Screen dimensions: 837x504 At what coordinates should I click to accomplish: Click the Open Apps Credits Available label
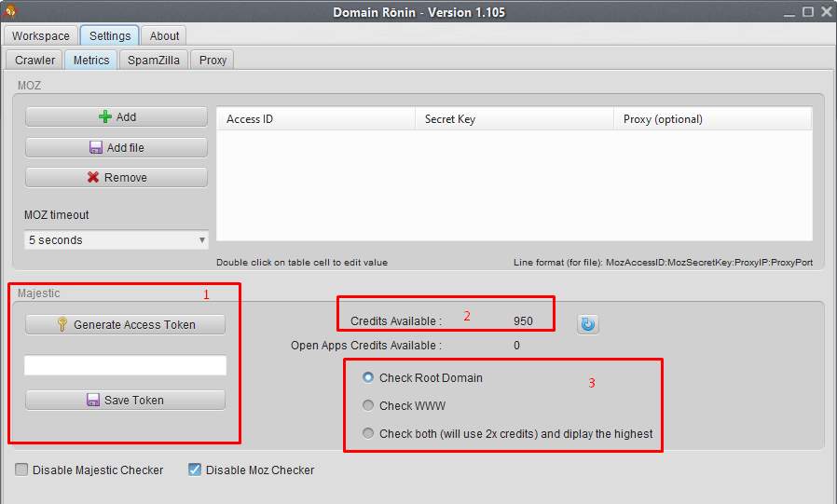point(366,346)
